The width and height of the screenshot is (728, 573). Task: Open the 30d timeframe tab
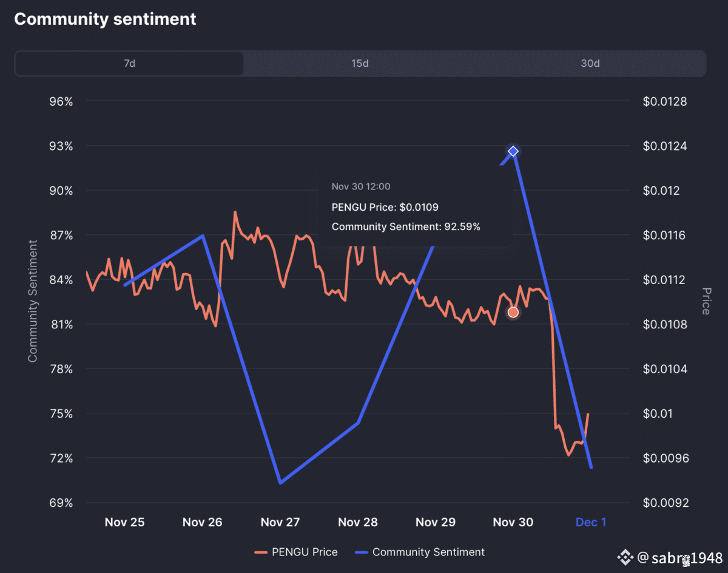click(590, 64)
